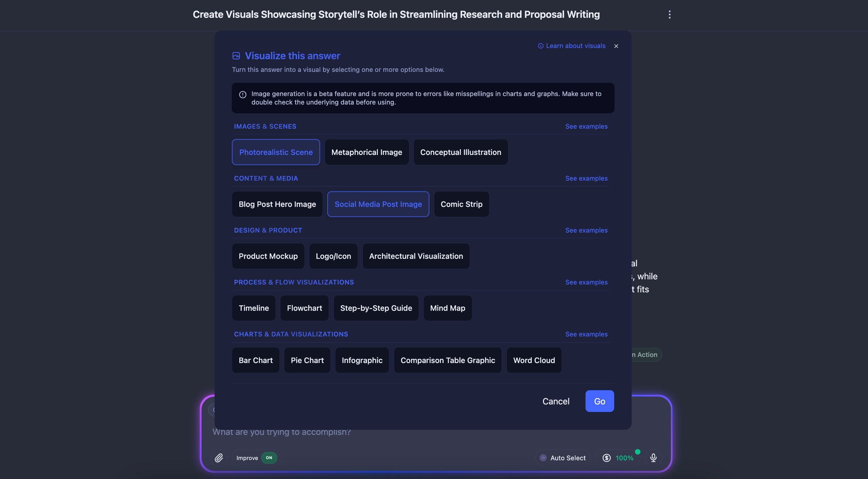The height and width of the screenshot is (479, 868).
Task: Close the Visualize dialog with X
Action: (x=616, y=46)
